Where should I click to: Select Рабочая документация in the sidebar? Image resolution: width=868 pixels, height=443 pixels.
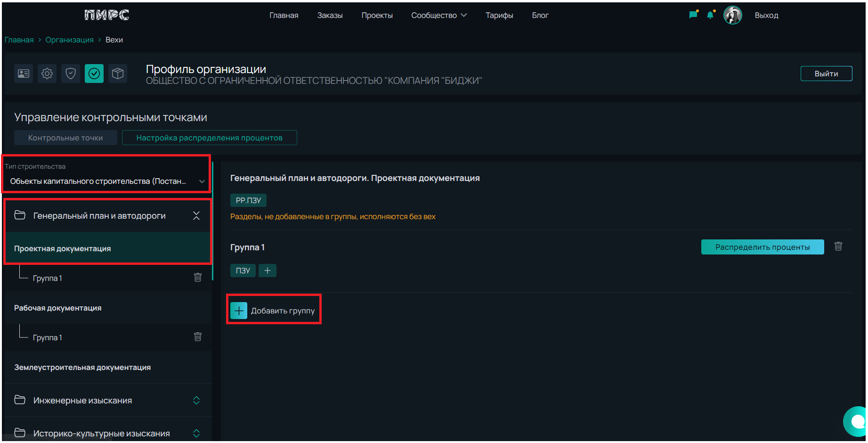tap(58, 308)
